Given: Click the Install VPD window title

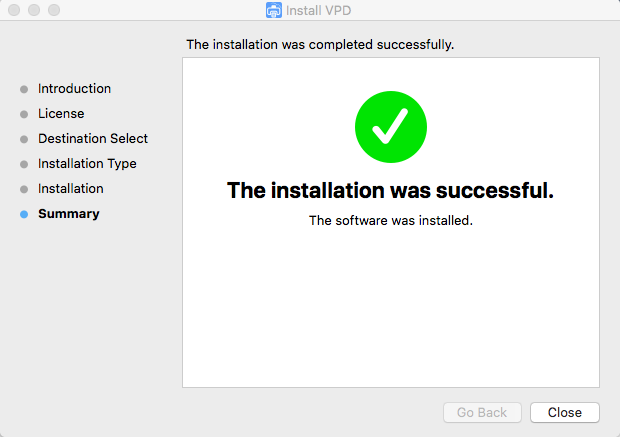Looking at the screenshot, I should point(318,10).
